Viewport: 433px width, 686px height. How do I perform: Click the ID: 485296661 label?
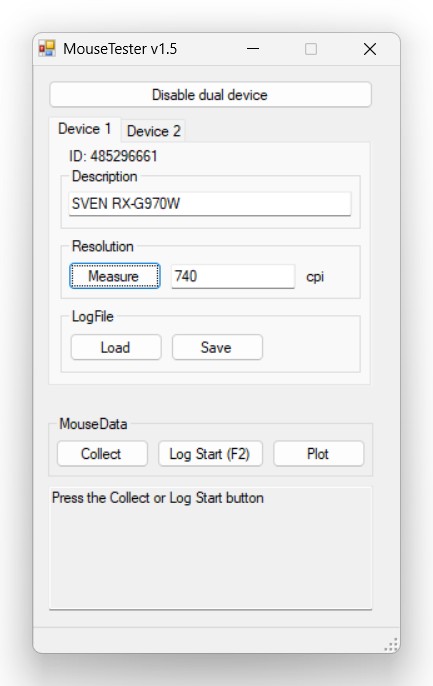[x=113, y=156]
